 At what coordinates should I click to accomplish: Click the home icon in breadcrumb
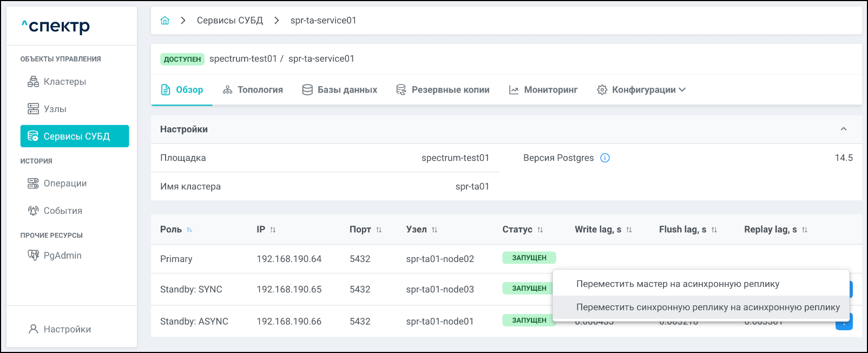[x=165, y=21]
